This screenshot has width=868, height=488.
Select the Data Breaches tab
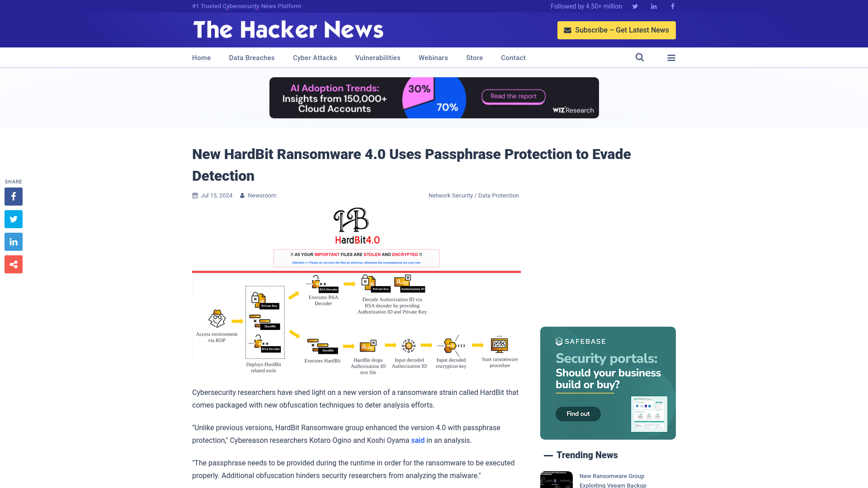tap(251, 57)
